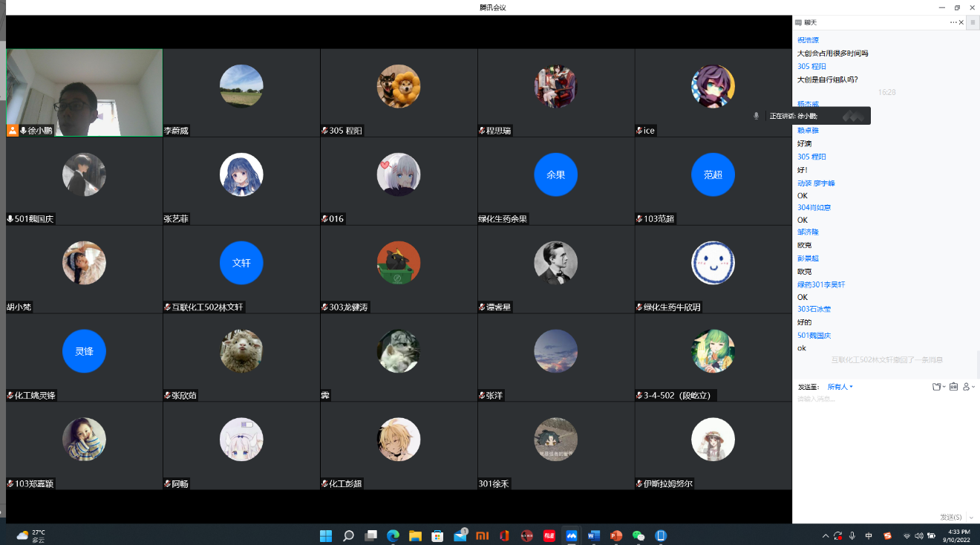Click the file-send folder icon in chat
This screenshot has width=980, height=545.
(x=937, y=387)
